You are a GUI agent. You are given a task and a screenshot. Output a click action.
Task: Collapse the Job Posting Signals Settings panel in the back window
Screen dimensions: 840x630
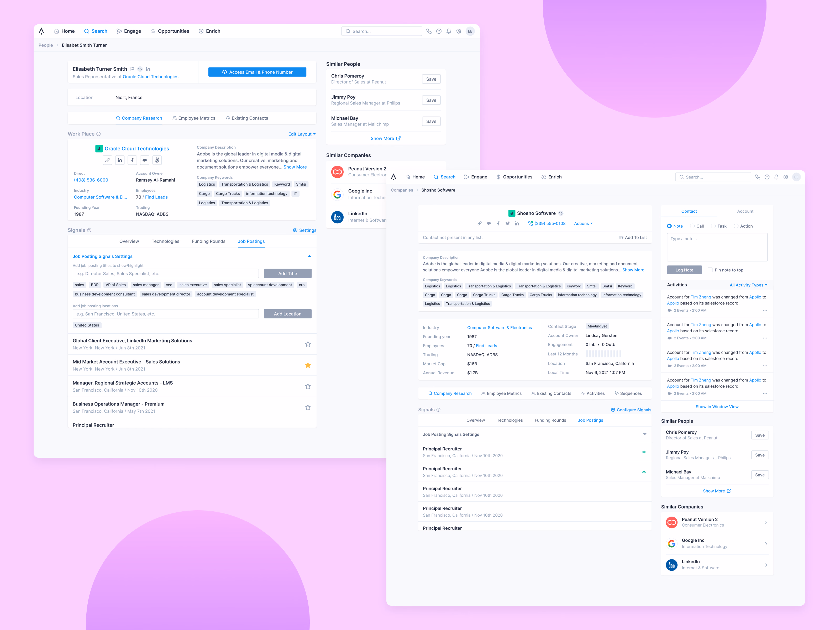[309, 256]
